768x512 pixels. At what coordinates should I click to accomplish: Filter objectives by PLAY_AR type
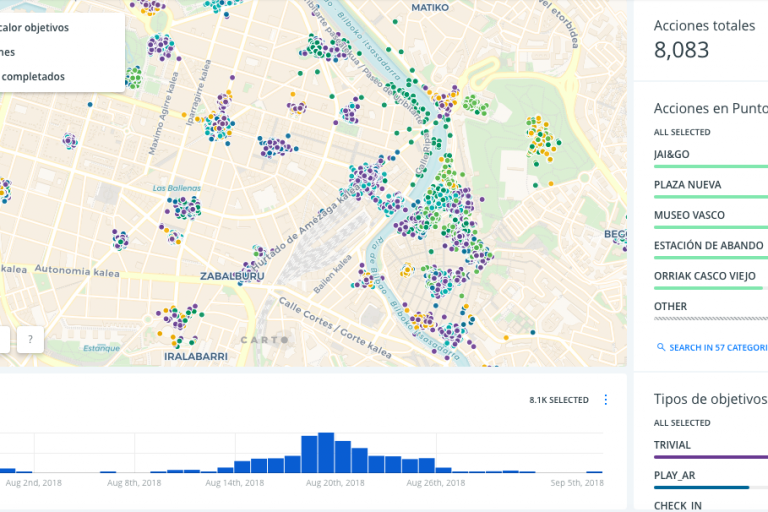(676, 476)
